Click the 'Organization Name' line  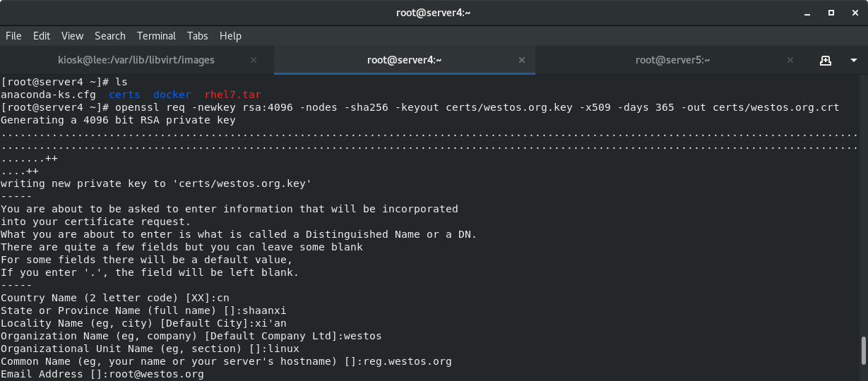191,336
